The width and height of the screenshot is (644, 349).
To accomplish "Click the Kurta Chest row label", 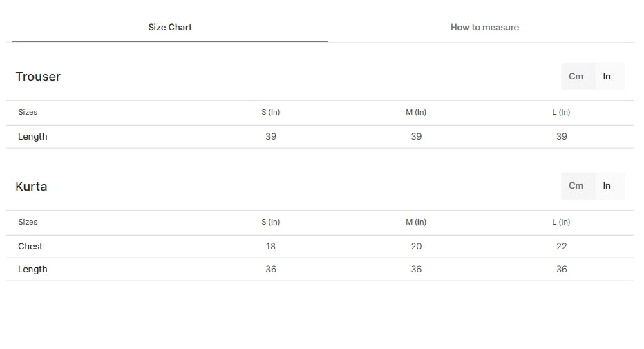I will coord(30,246).
